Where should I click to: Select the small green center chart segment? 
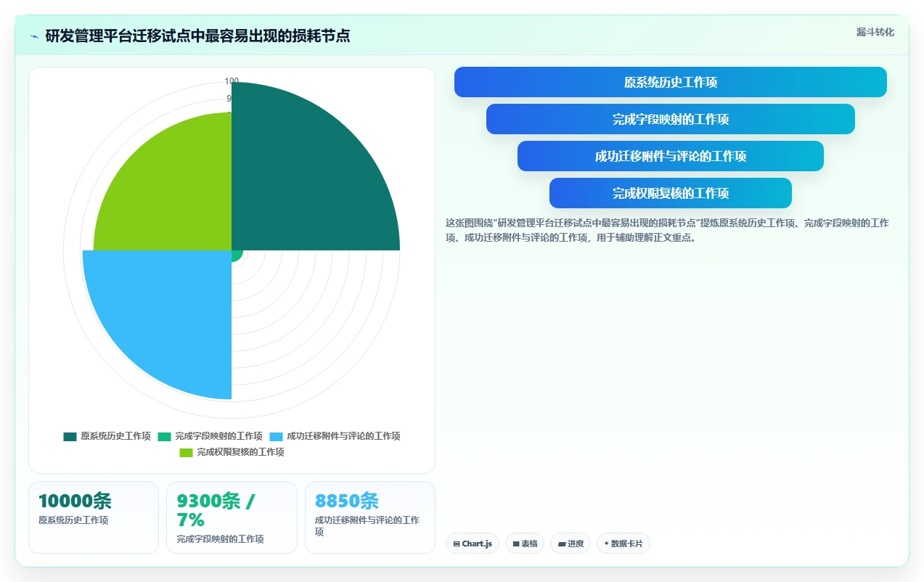[x=236, y=255]
